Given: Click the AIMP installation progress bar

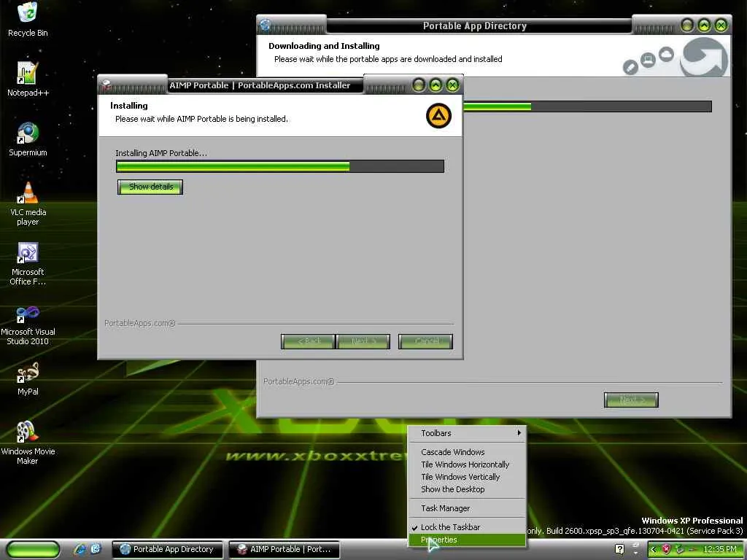Looking at the screenshot, I should coord(280,166).
